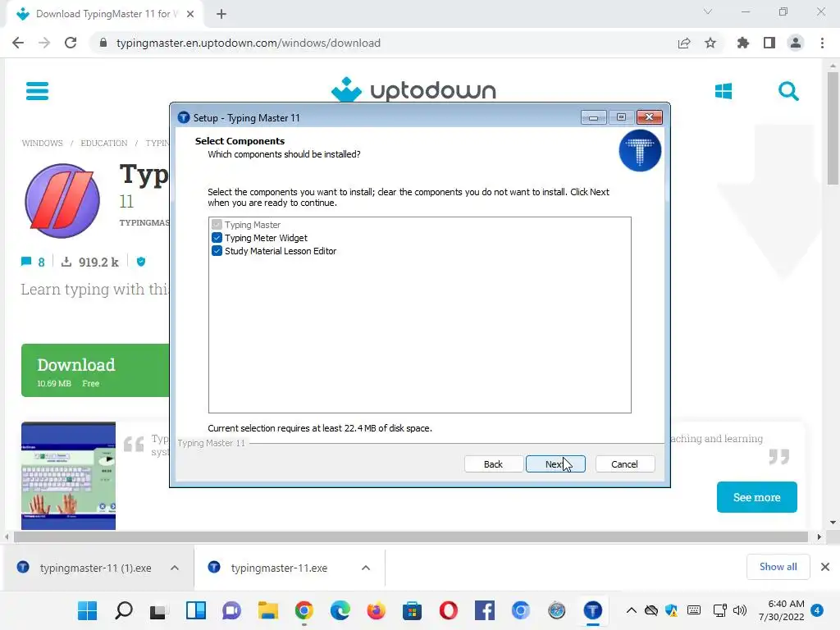Open Chrome three-dot menu
Image resolution: width=840 pixels, height=630 pixels.
click(822, 43)
